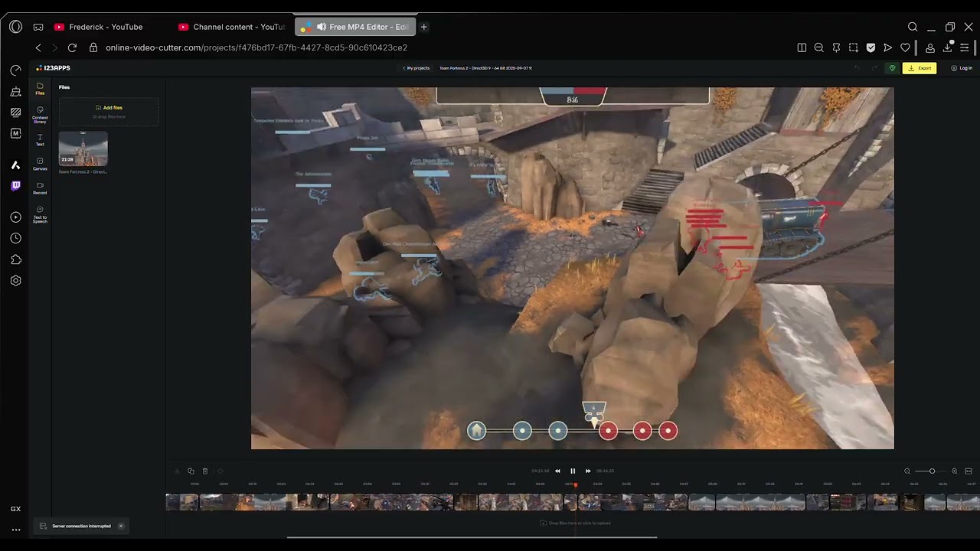Image resolution: width=980 pixels, height=551 pixels.
Task: Open the extensions cube icon
Action: (15, 259)
